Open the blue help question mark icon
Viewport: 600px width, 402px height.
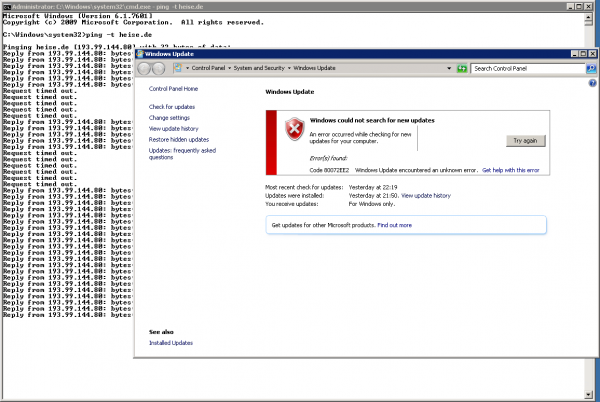coord(592,83)
